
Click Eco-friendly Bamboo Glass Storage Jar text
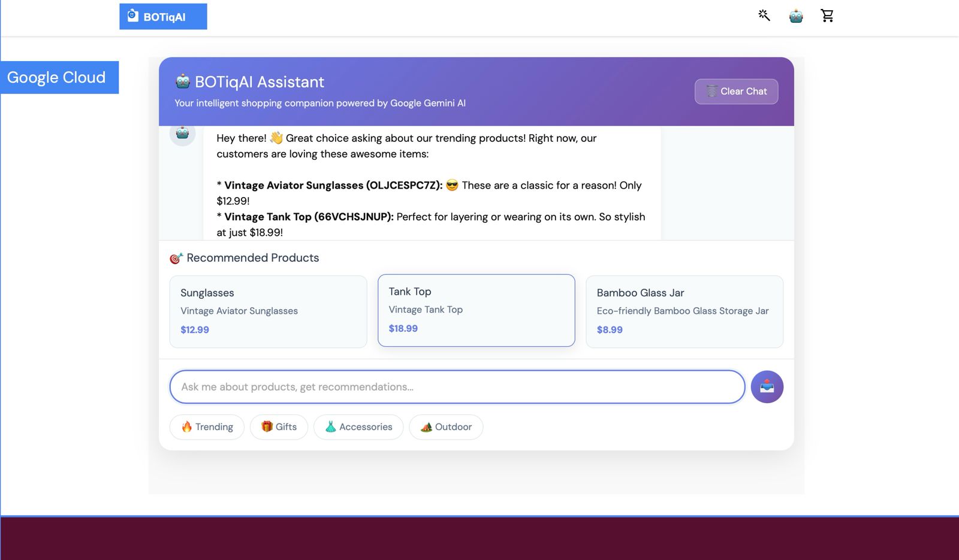(x=683, y=311)
